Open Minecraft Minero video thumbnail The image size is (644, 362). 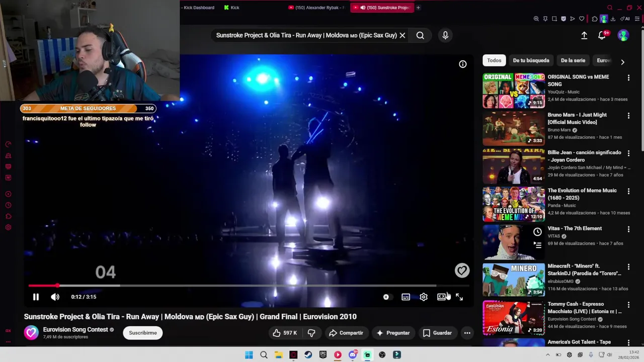[514, 280]
